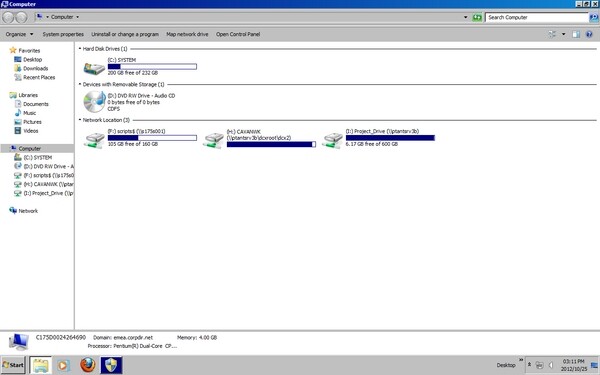Open the Organize dropdown menu
Viewport: 600px width, 375px height.
click(x=19, y=34)
